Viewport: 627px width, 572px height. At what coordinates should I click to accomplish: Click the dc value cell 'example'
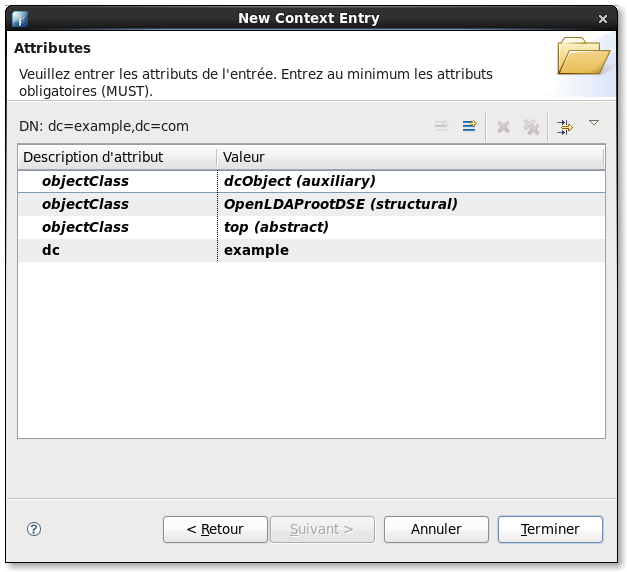[256, 250]
